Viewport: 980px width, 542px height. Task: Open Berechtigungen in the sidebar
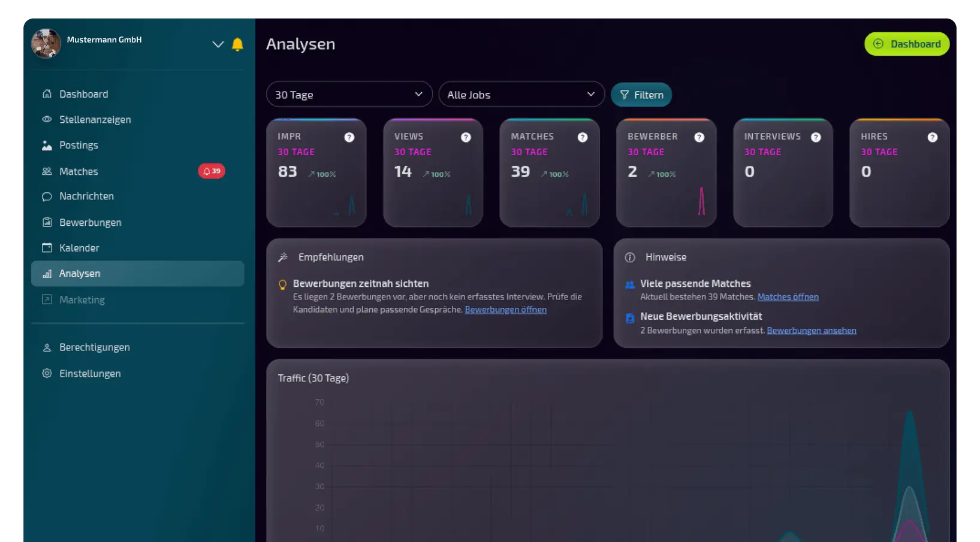click(x=137, y=347)
